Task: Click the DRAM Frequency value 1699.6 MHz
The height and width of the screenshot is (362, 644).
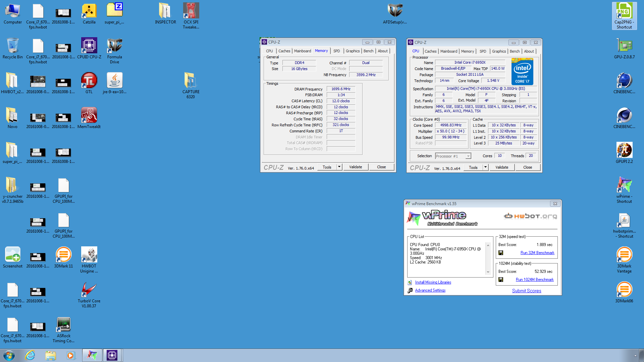Action: [x=341, y=89]
